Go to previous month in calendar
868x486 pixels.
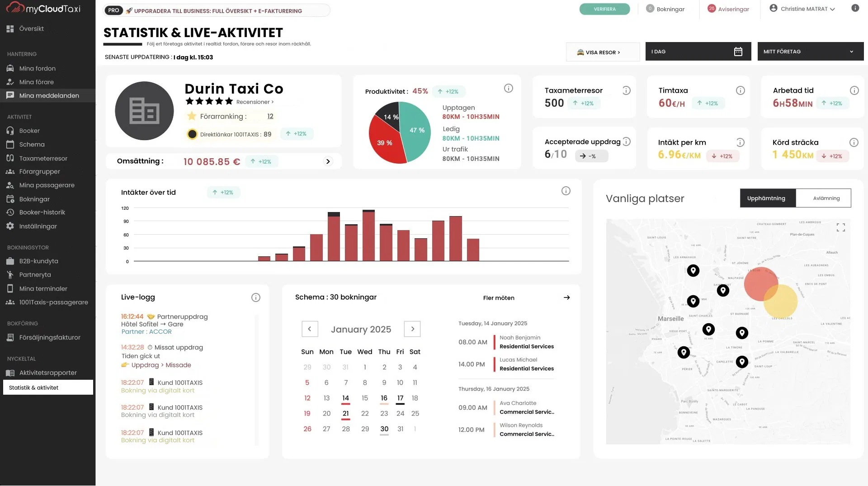[310, 329]
